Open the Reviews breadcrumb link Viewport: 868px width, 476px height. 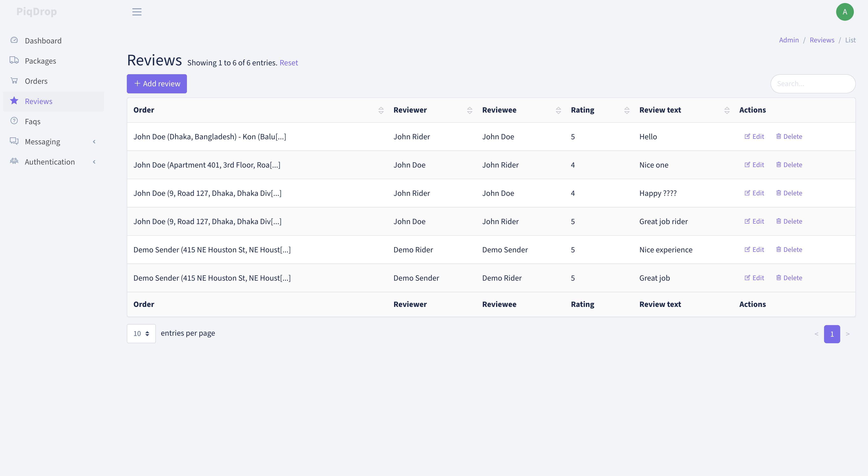tap(822, 40)
